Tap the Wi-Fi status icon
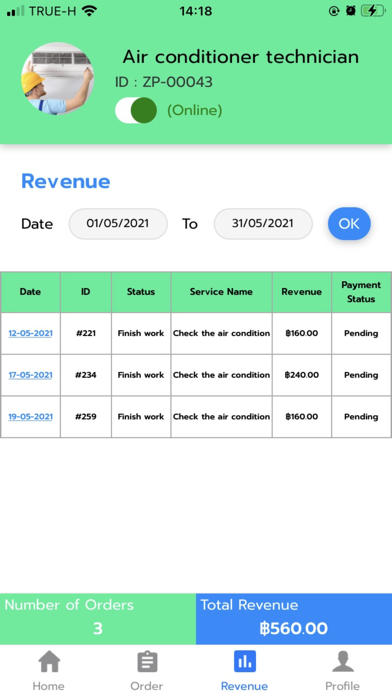 tap(90, 11)
